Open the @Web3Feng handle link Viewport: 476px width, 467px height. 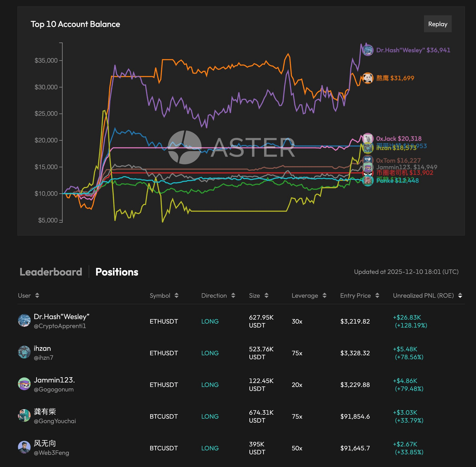51,453
